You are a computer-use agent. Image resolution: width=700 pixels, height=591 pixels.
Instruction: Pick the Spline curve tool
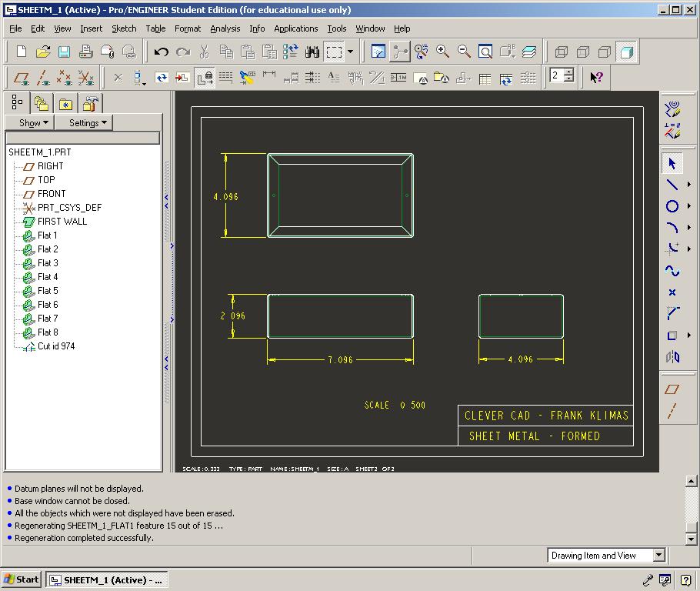pos(672,271)
